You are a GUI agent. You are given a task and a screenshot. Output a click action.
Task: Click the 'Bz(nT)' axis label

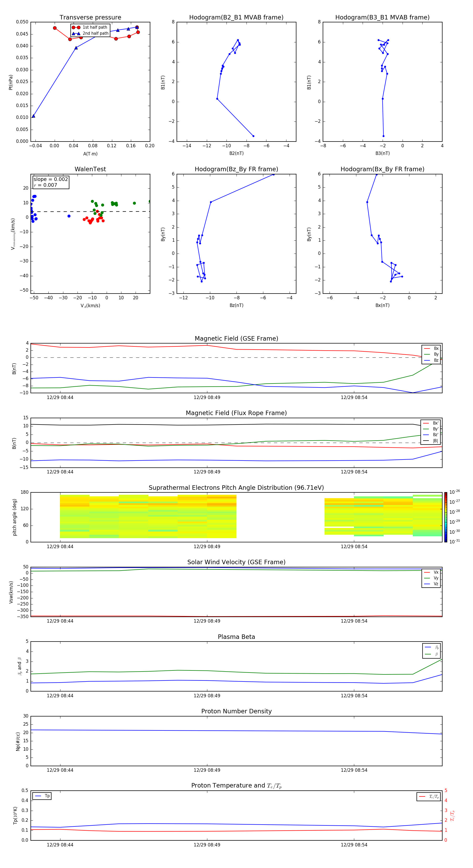(x=236, y=305)
